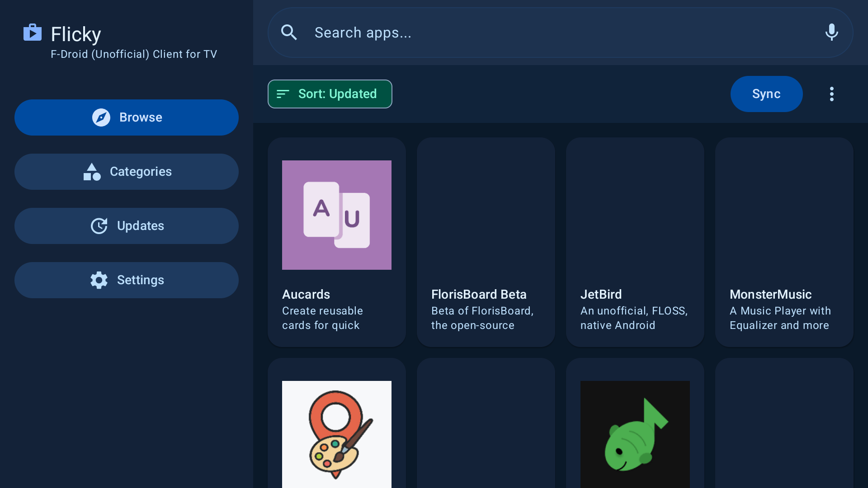Viewport: 868px width, 488px height.
Task: Click the Flicky logo icon
Action: (33, 33)
